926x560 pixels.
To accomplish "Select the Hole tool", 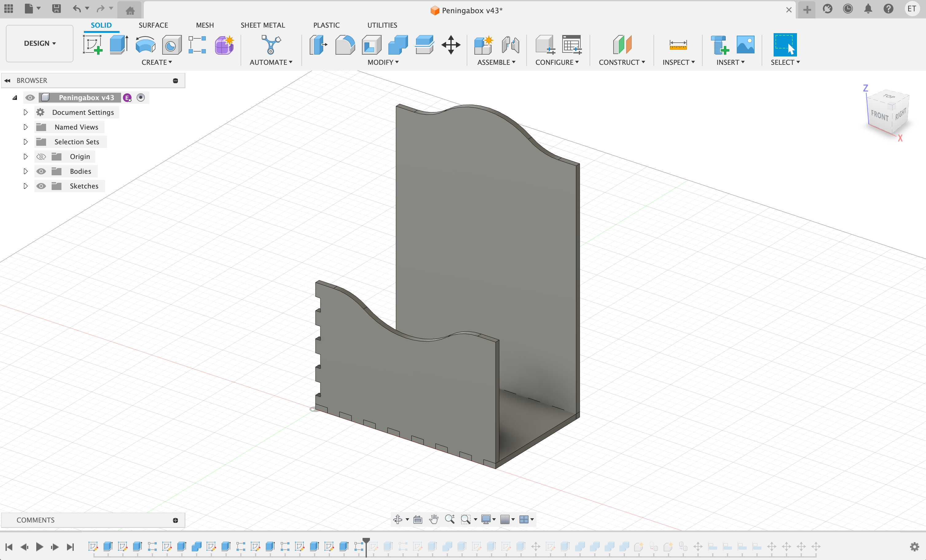I will 172,45.
